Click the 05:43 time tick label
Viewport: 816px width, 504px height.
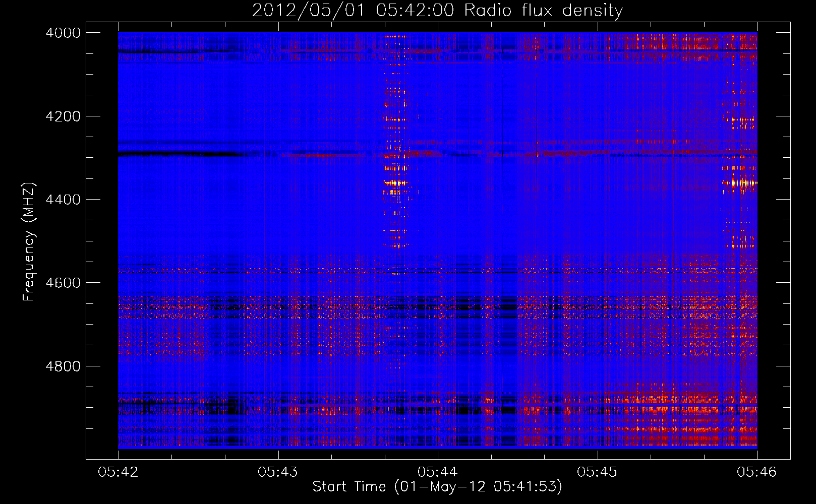point(278,472)
